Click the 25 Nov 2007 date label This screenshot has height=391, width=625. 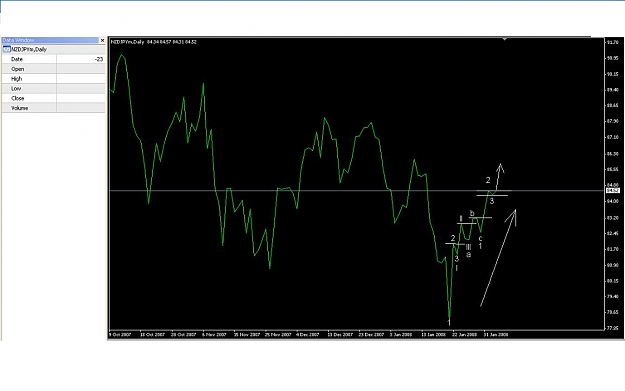coord(278,335)
